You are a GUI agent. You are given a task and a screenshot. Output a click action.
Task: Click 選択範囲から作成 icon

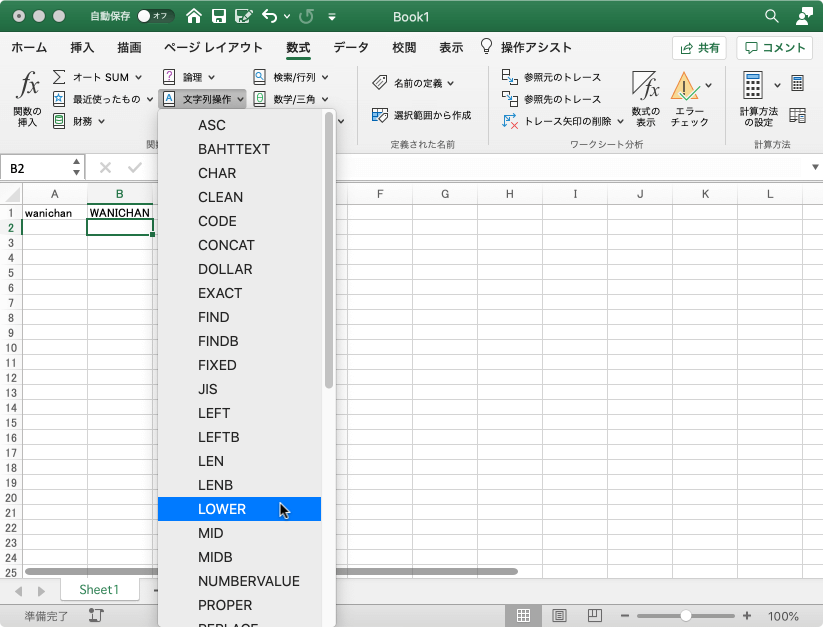pyautogui.click(x=379, y=115)
